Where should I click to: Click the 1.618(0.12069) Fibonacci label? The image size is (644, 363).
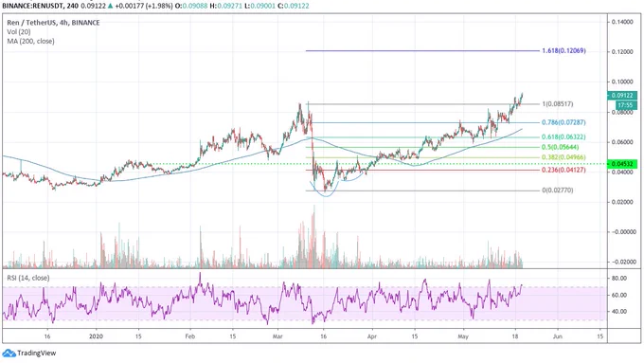563,51
